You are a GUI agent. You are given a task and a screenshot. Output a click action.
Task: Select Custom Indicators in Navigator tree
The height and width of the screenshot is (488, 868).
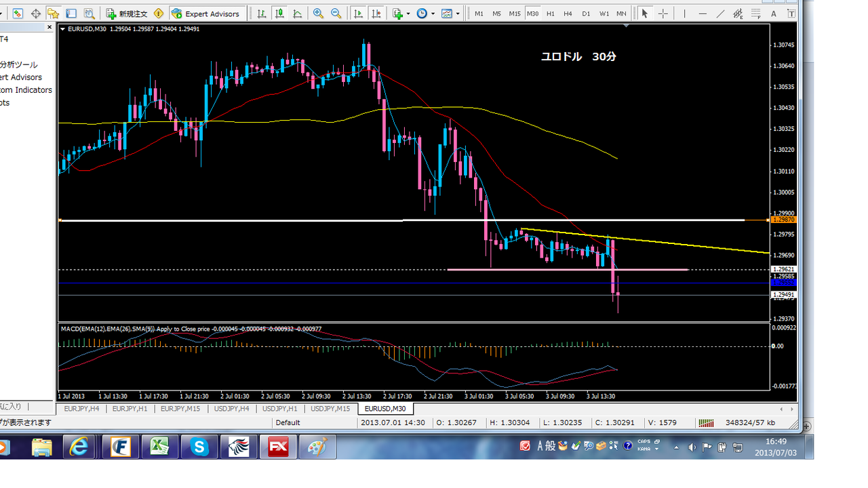point(26,89)
